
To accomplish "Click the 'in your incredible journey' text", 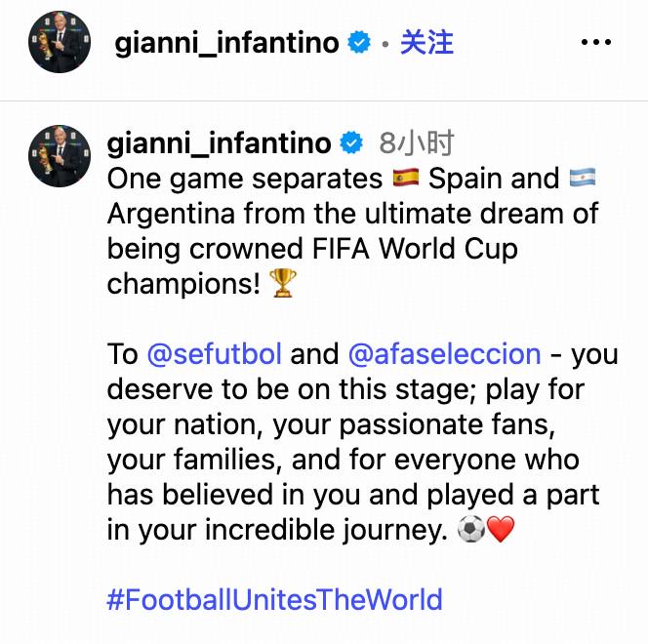I will pyautogui.click(x=277, y=530).
